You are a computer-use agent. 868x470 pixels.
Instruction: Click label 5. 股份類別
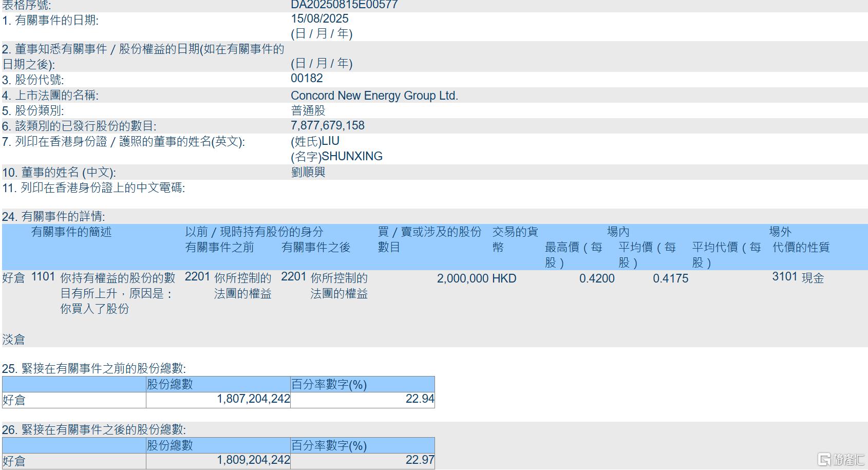[x=33, y=111]
